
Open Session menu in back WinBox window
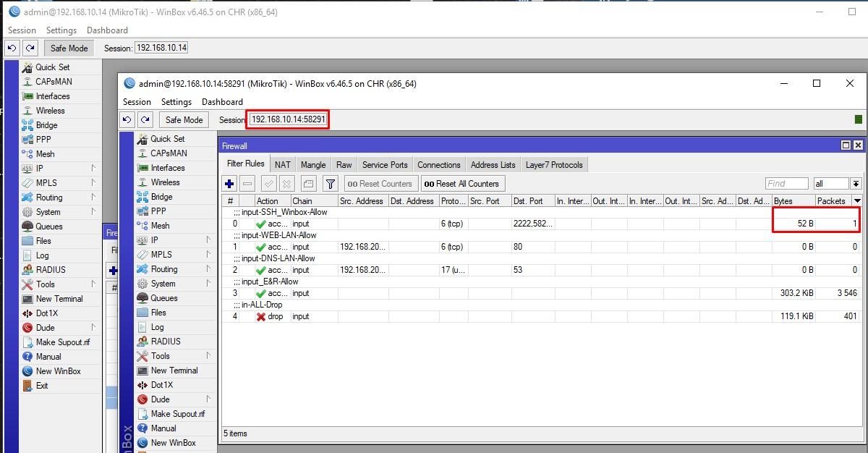click(22, 30)
